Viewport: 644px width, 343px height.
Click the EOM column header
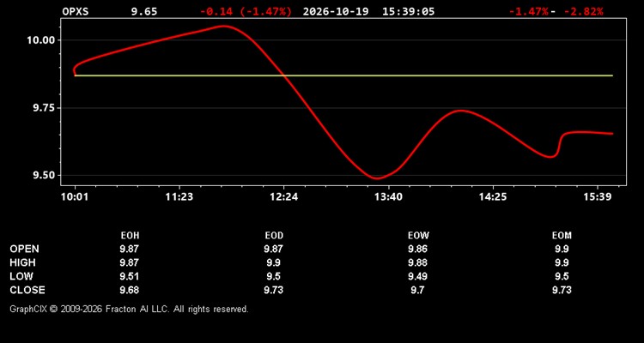[x=562, y=236]
